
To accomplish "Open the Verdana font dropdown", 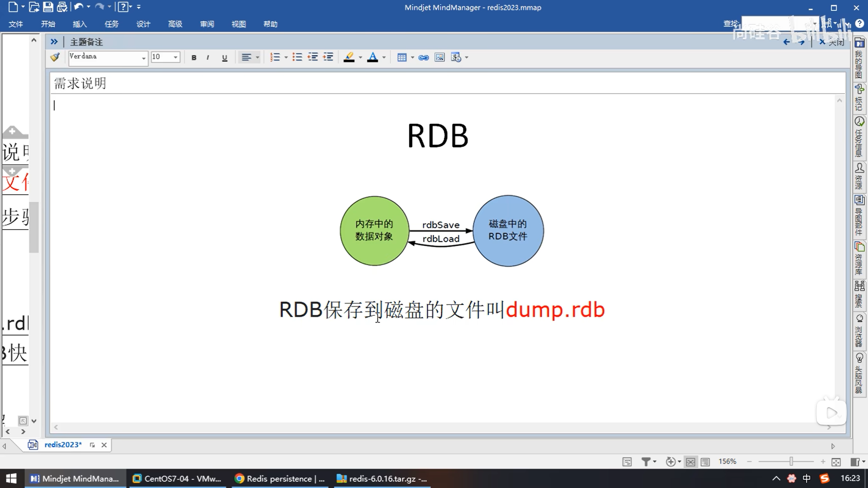I will (x=144, y=58).
